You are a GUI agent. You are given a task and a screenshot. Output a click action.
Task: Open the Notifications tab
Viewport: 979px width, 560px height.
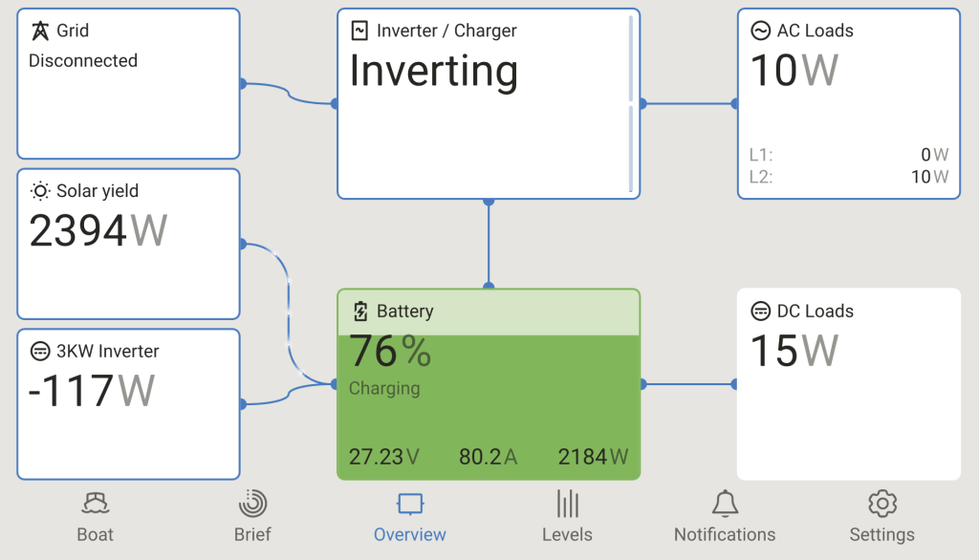click(x=725, y=516)
